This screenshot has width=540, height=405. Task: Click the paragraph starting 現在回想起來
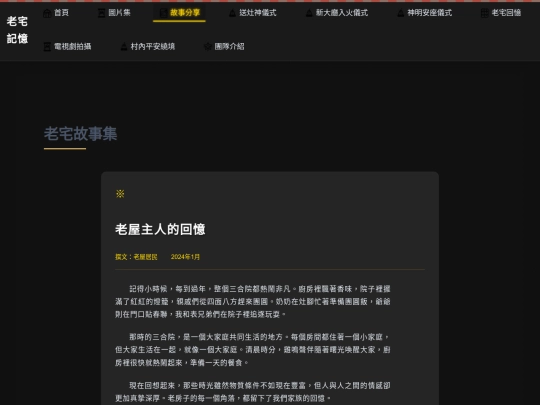coord(253,392)
